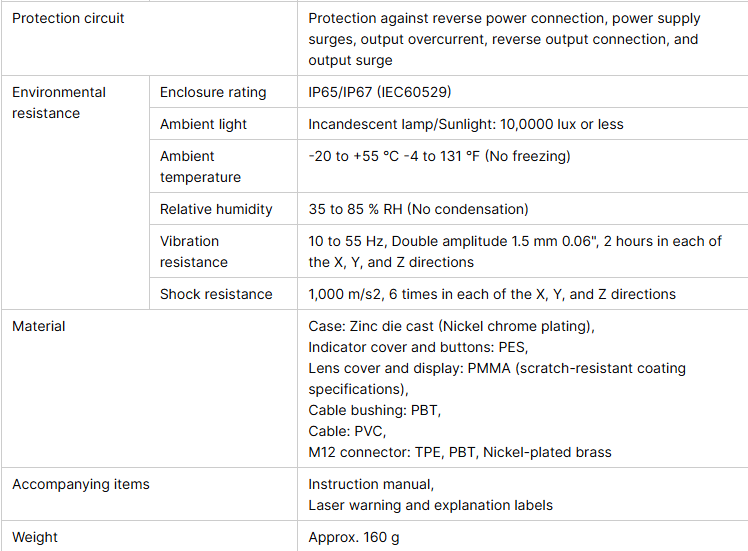Image resolution: width=748 pixels, height=551 pixels.
Task: Click the Enclosure rating label
Action: (213, 92)
